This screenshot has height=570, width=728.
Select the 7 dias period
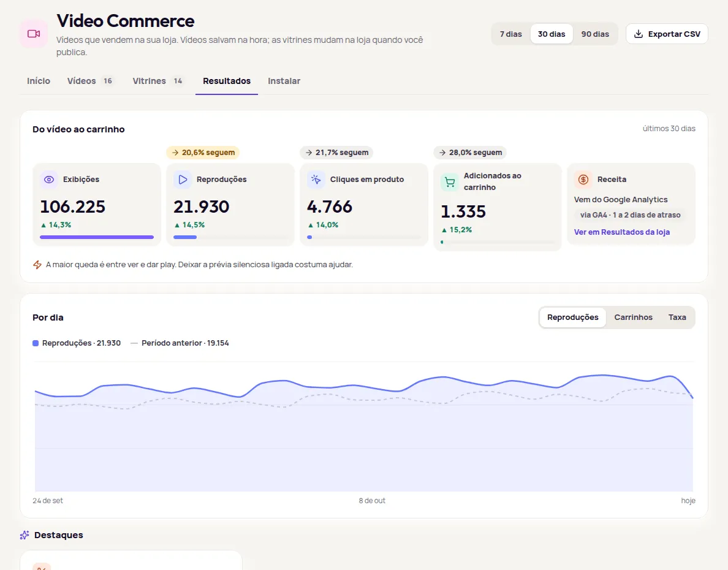(x=510, y=34)
